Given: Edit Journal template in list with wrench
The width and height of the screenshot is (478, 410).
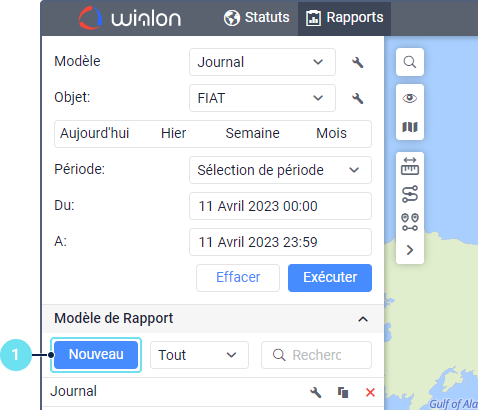Looking at the screenshot, I should click(x=315, y=392).
